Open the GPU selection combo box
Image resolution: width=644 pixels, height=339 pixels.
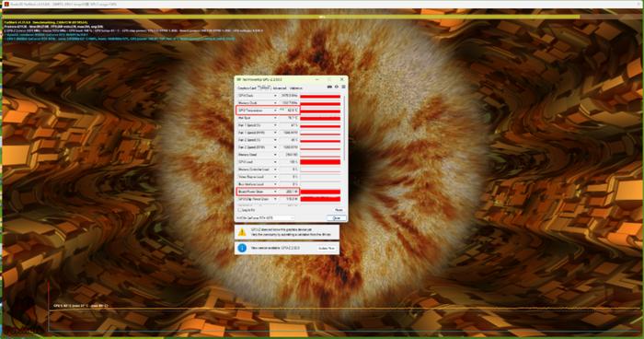pyautogui.click(x=265, y=217)
